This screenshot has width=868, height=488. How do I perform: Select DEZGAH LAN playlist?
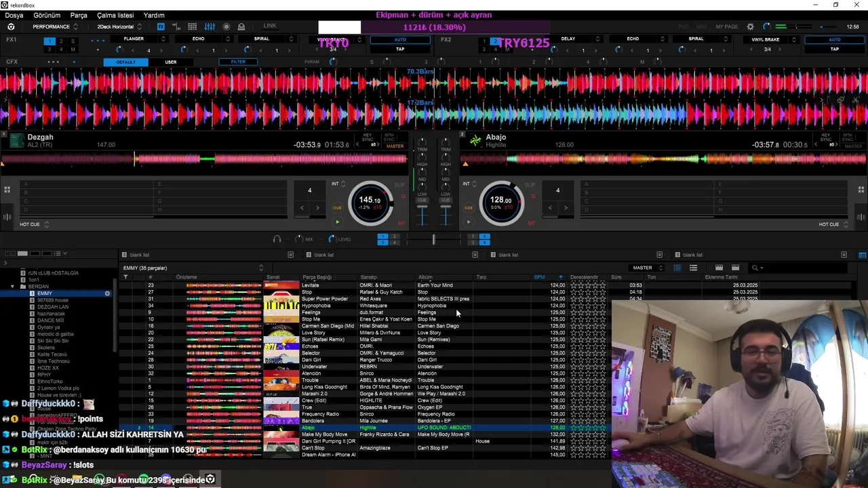click(x=53, y=306)
